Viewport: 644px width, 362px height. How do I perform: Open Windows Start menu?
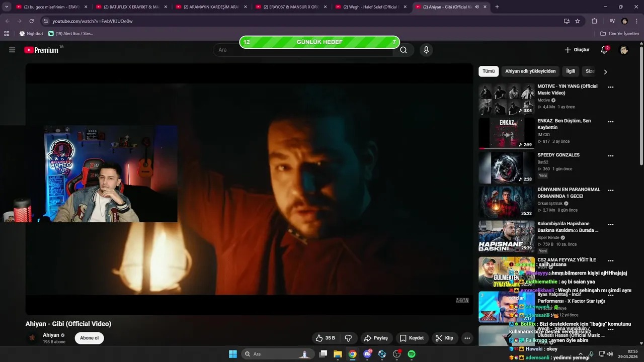click(x=233, y=354)
